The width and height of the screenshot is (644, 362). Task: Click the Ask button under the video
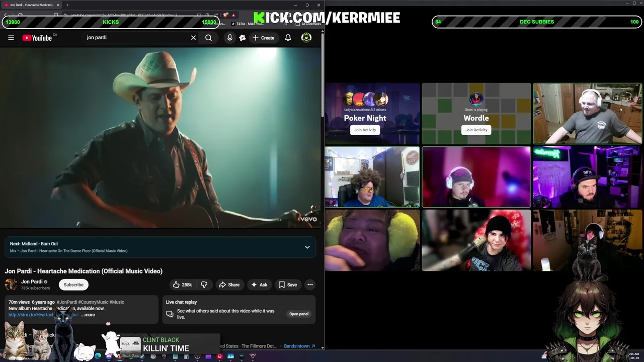click(259, 285)
